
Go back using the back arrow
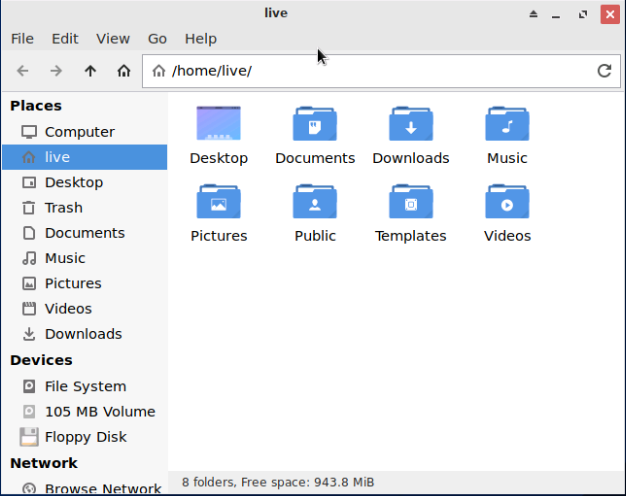click(x=23, y=71)
